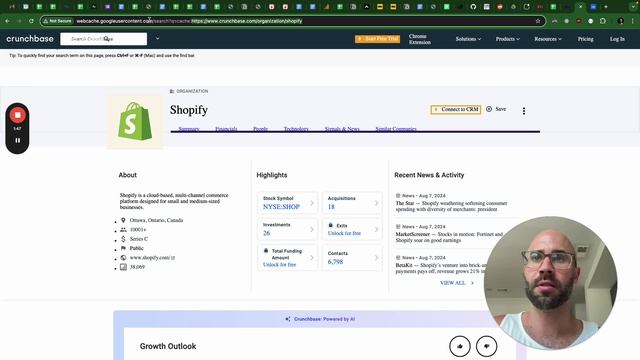Click the Shopify logo thumbnail
This screenshot has width=640, height=360.
[x=135, y=122]
